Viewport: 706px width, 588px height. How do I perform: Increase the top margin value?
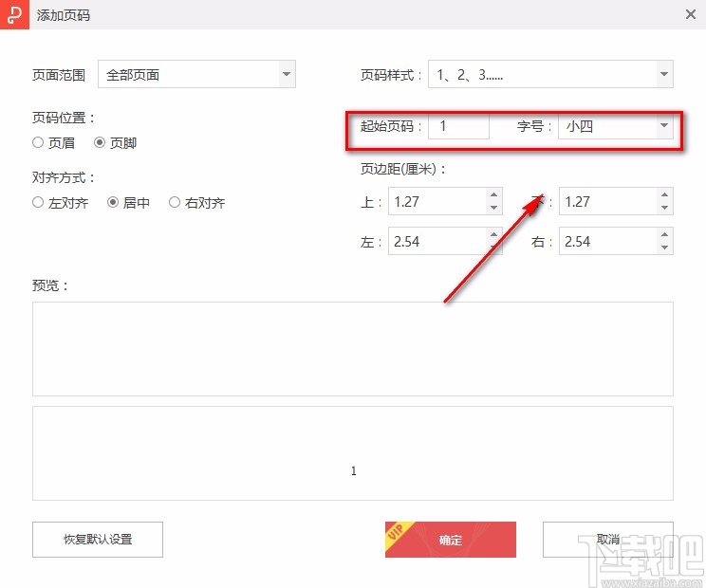tap(492, 195)
